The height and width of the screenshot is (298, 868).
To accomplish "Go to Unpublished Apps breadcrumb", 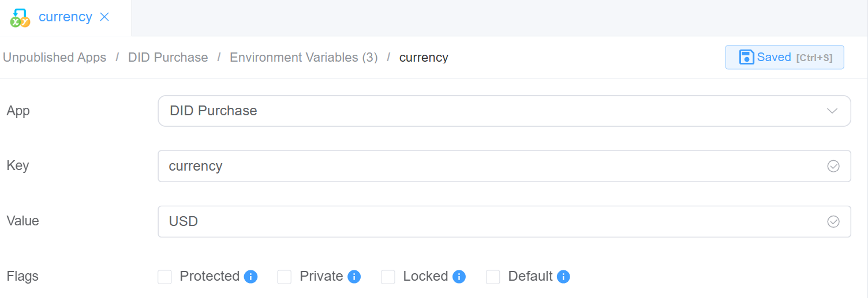I will coord(55,58).
